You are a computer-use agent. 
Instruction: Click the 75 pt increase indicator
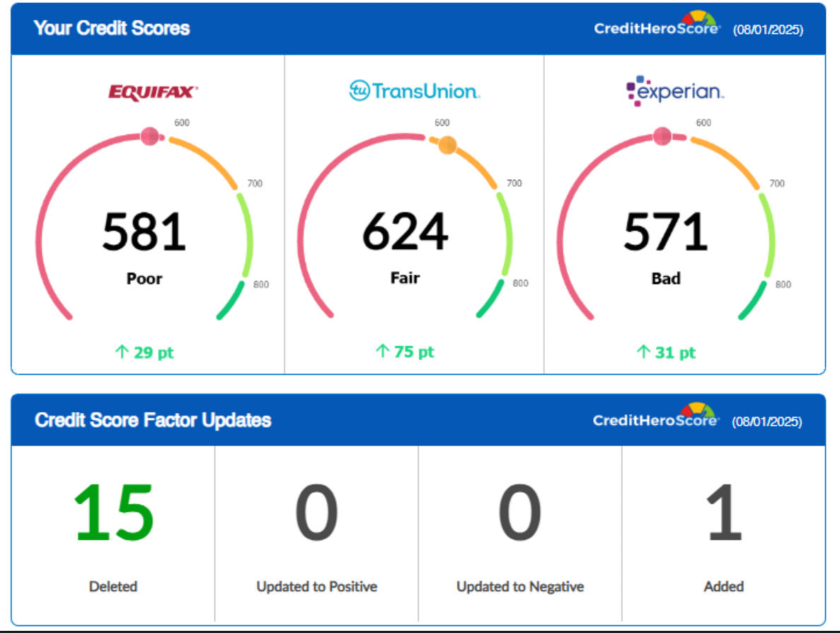tap(405, 352)
